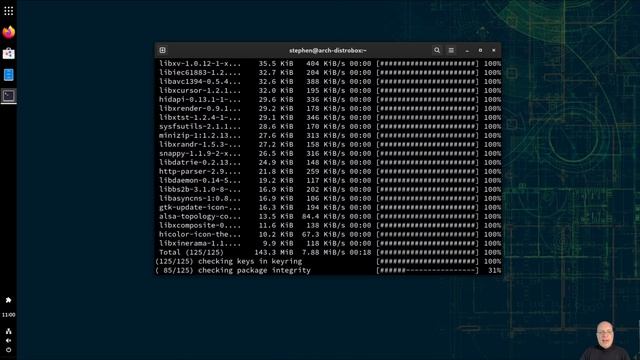
Task: Click the http-parser-2.9 line
Action: click(x=330, y=171)
